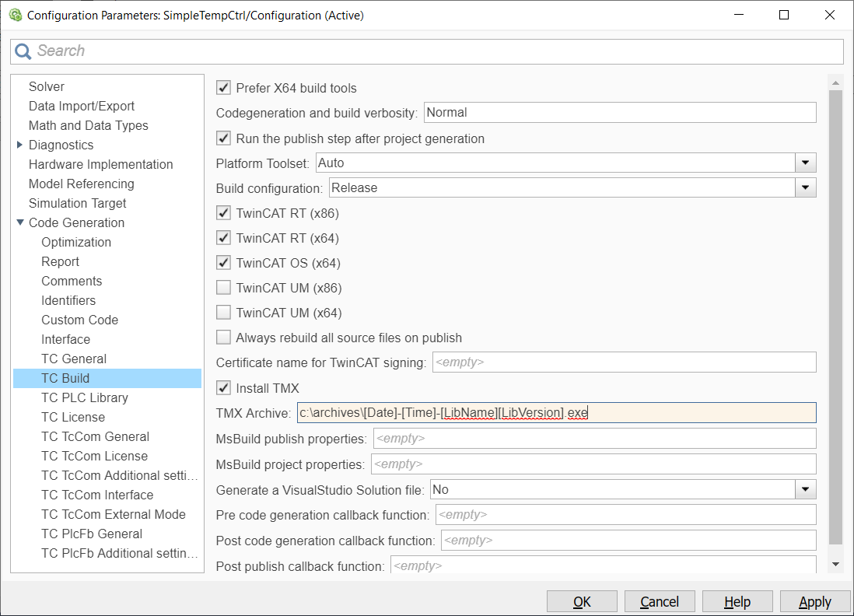The width and height of the screenshot is (854, 616).
Task: Collapse the Code Generation tree node
Action: coord(20,222)
